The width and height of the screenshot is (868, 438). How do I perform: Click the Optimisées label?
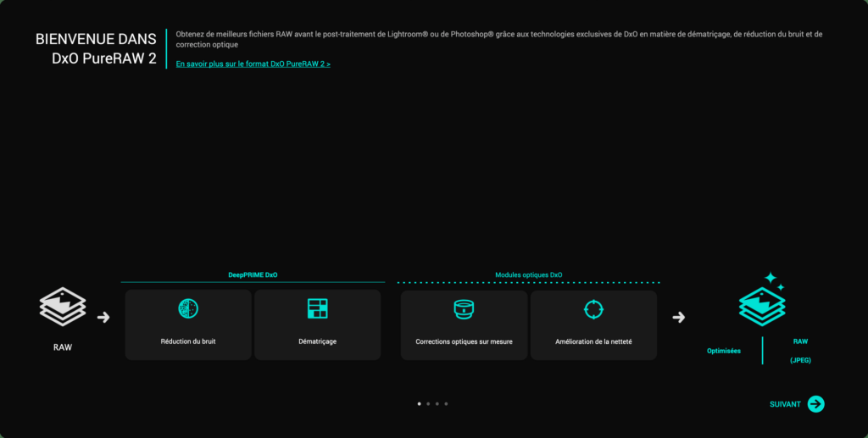pos(724,352)
